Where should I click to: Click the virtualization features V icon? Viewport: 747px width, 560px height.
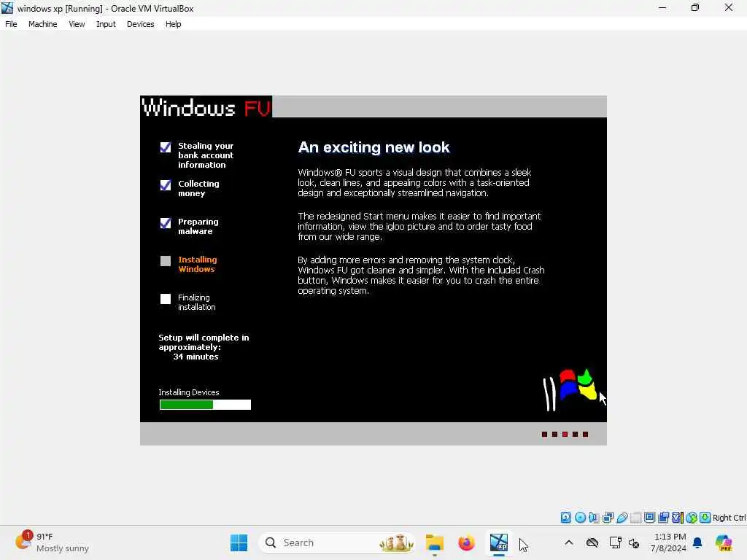(678, 517)
